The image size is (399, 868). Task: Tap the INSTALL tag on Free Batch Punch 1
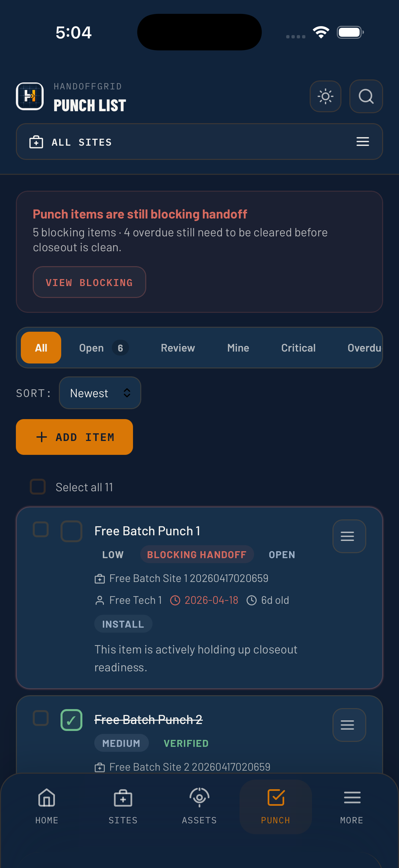tap(123, 623)
